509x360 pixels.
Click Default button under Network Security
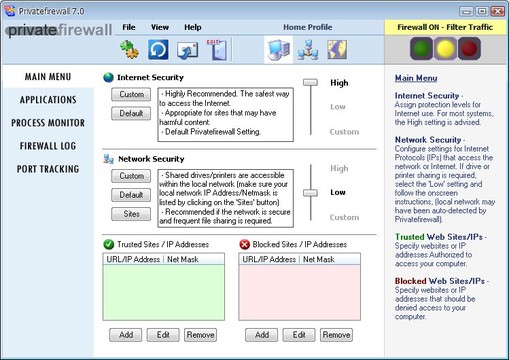tap(131, 195)
